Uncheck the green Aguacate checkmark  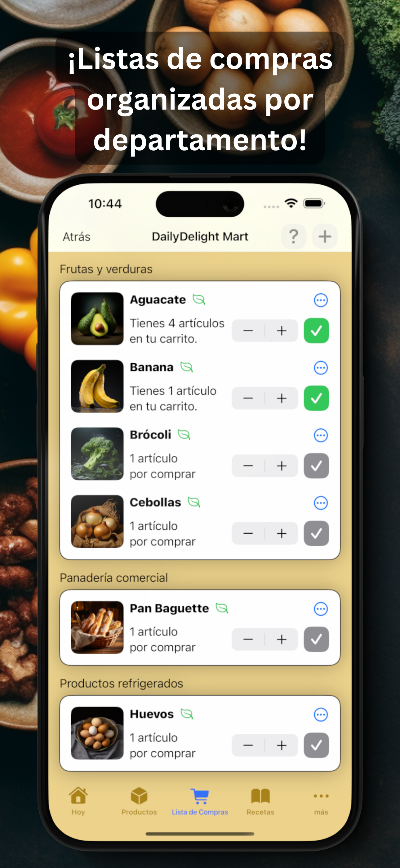316,331
